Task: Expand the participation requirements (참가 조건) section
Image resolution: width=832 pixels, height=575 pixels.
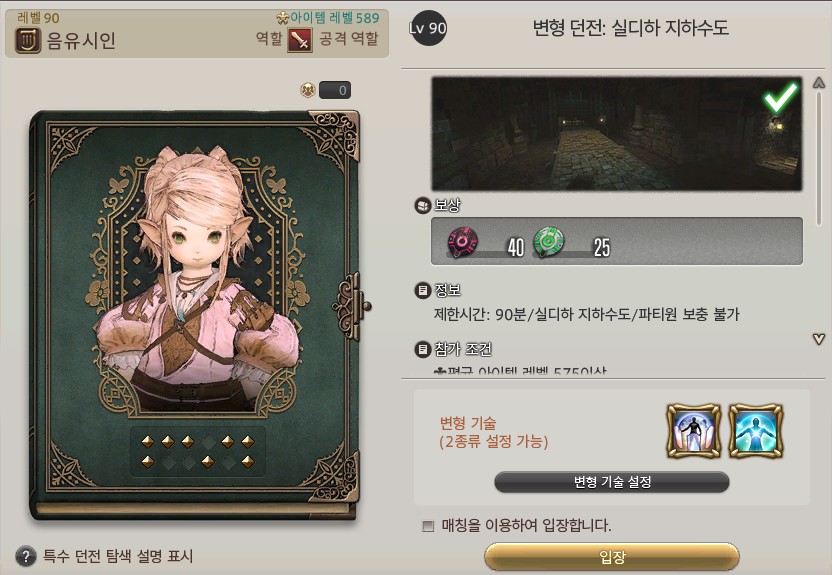Action: click(463, 349)
